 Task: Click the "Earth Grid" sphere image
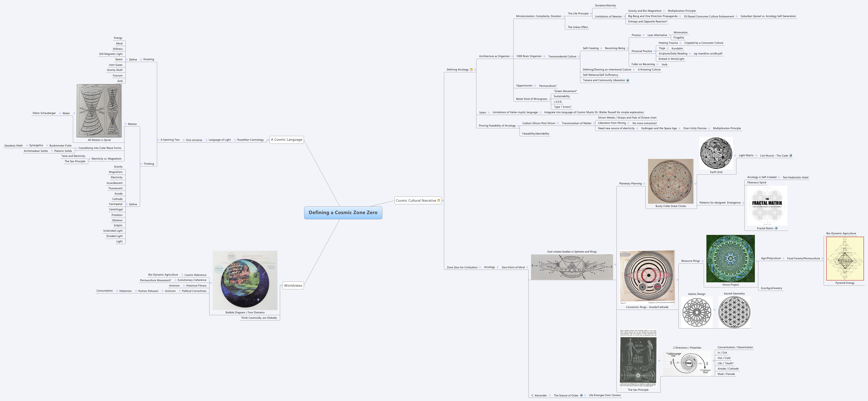pos(716,153)
